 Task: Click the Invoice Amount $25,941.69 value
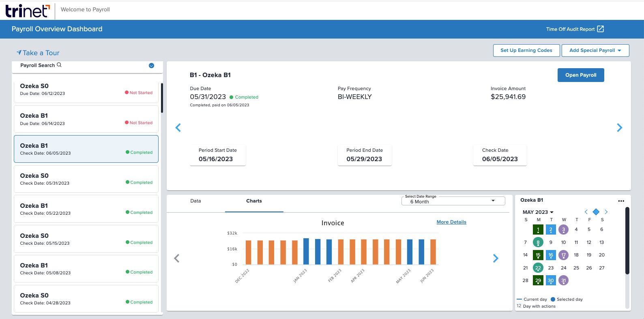508,97
